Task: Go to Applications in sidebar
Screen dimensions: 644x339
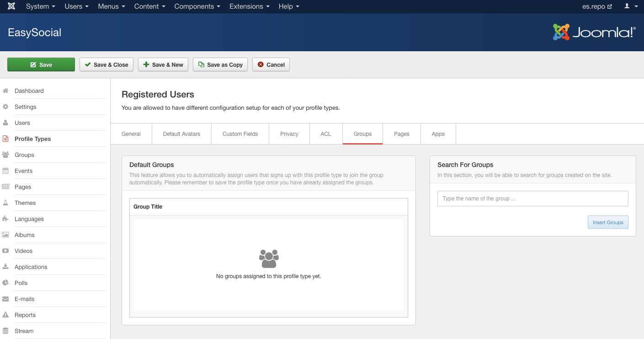Action: click(x=31, y=267)
